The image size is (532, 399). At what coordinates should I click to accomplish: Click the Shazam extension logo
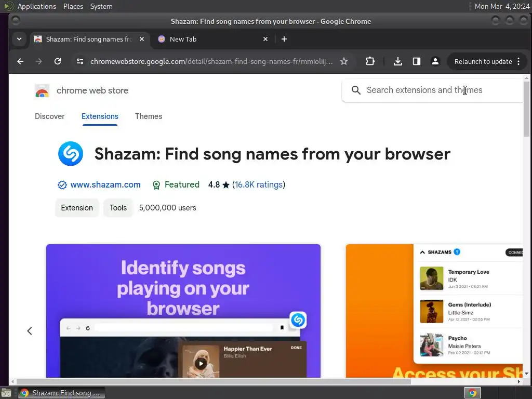click(x=71, y=154)
